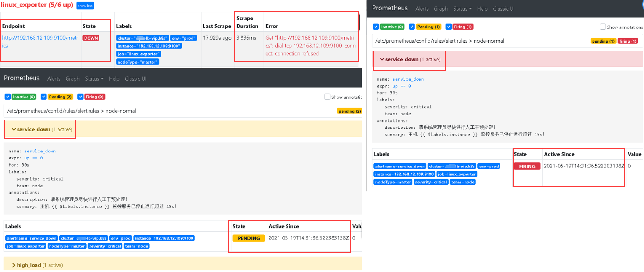
Task: Click the node-normal rule group path in right panel
Action: 440,41
